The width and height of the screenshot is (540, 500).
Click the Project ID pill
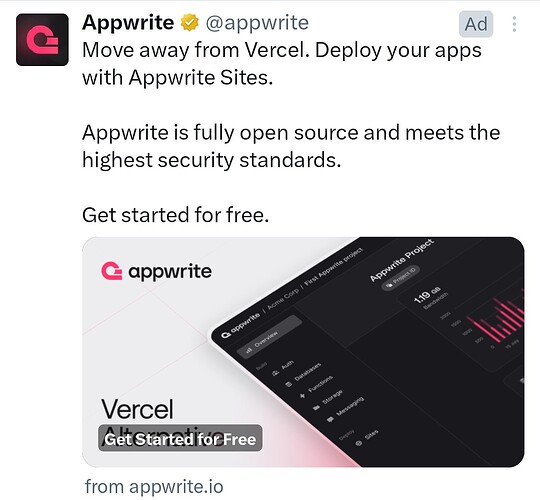click(x=401, y=278)
